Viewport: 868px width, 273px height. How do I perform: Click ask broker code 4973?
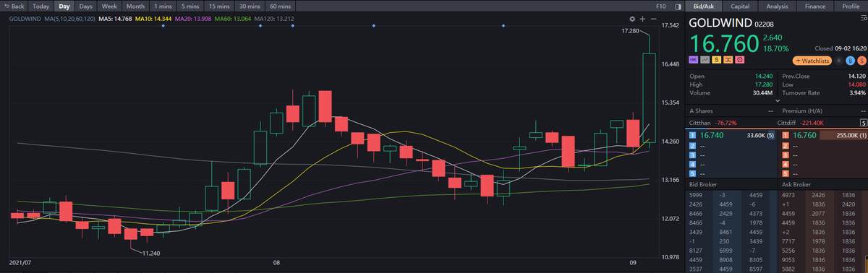tap(789, 195)
